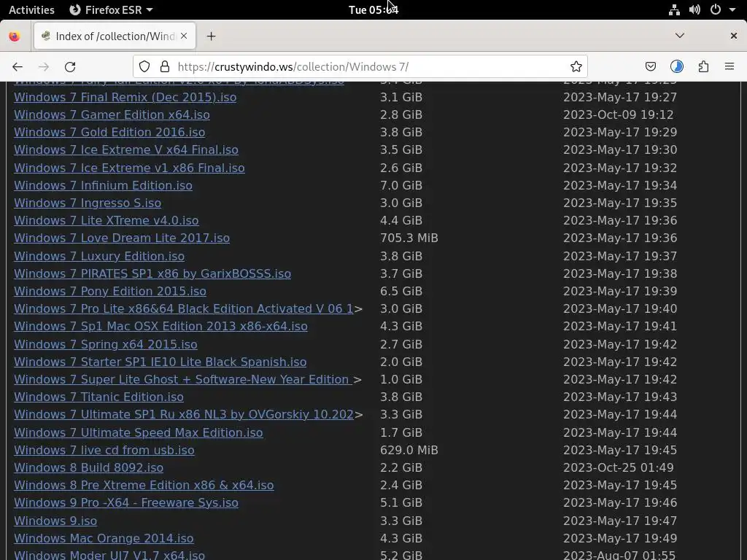The height and width of the screenshot is (560, 747).
Task: Click the Windows 9.iso link
Action: (55, 521)
